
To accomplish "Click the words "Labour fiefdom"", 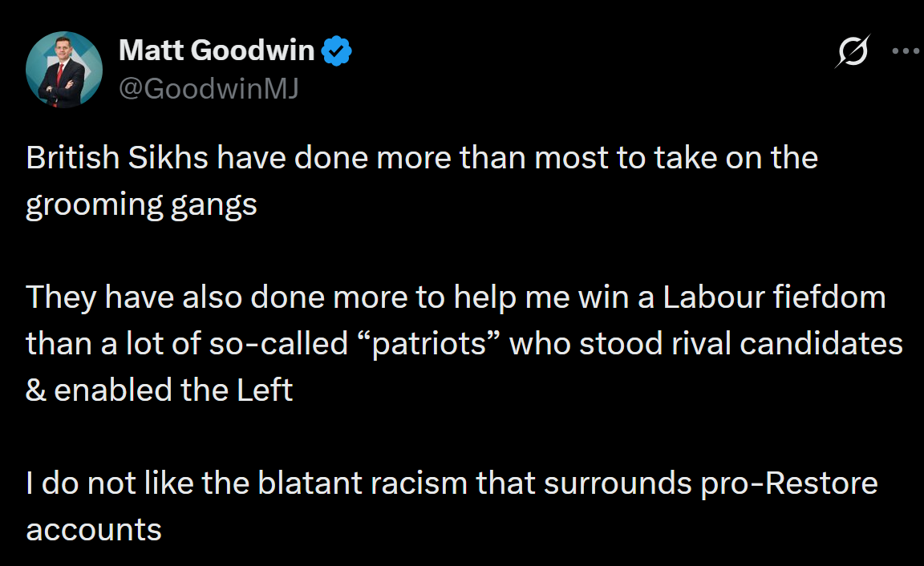I will point(774,297).
